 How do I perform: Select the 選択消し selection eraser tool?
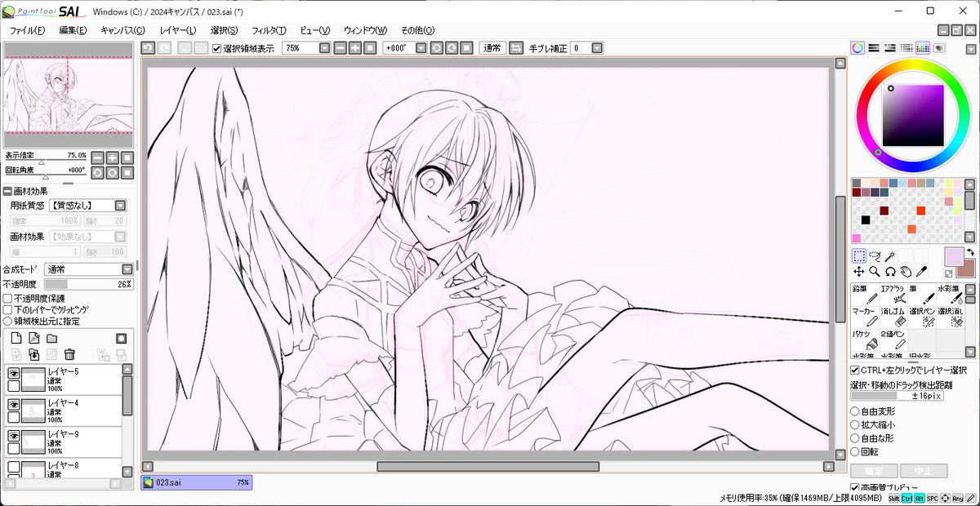(951, 318)
